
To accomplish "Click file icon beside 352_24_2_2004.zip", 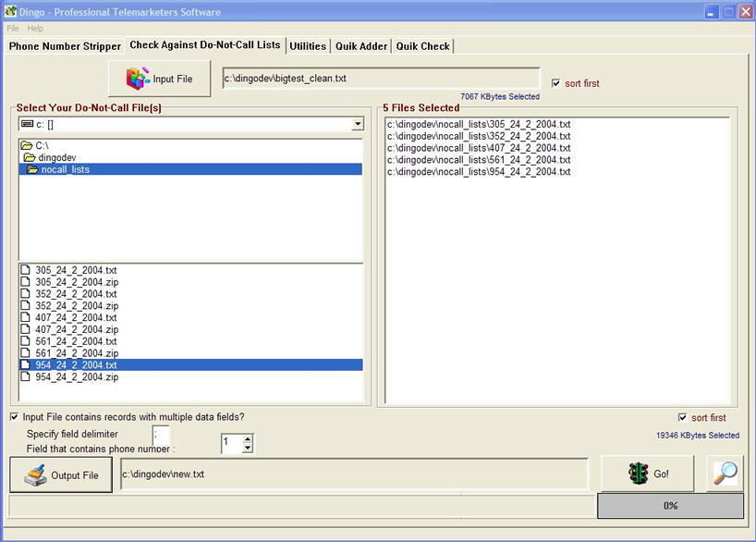I will click(26, 305).
